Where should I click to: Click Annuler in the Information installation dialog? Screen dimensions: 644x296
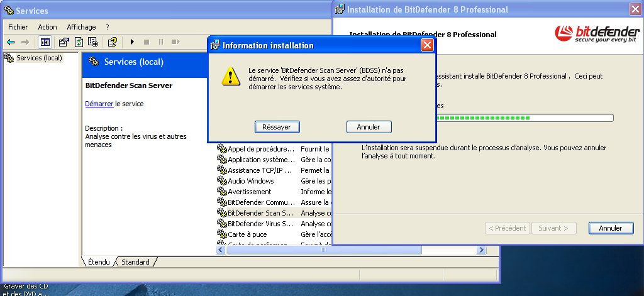369,127
